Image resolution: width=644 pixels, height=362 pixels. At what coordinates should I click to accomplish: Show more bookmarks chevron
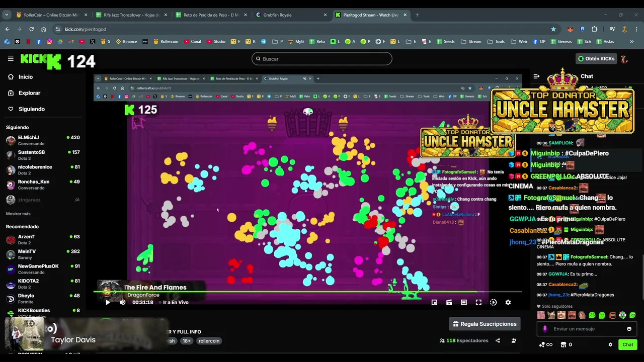pyautogui.click(x=632, y=42)
